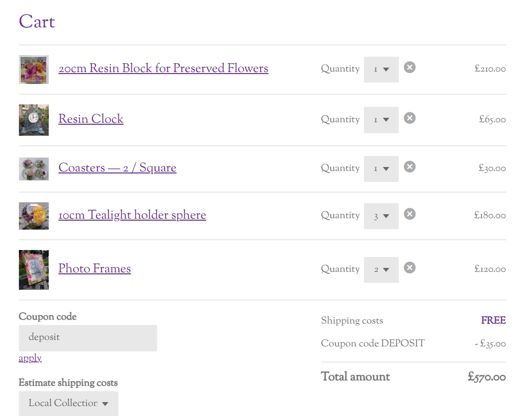Focus the coupon code input field
The height and width of the screenshot is (416, 532).
pos(88,338)
